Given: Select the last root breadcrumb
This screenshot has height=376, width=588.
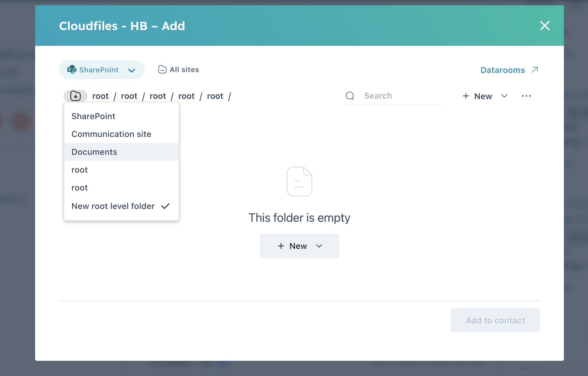Looking at the screenshot, I should coord(215,96).
